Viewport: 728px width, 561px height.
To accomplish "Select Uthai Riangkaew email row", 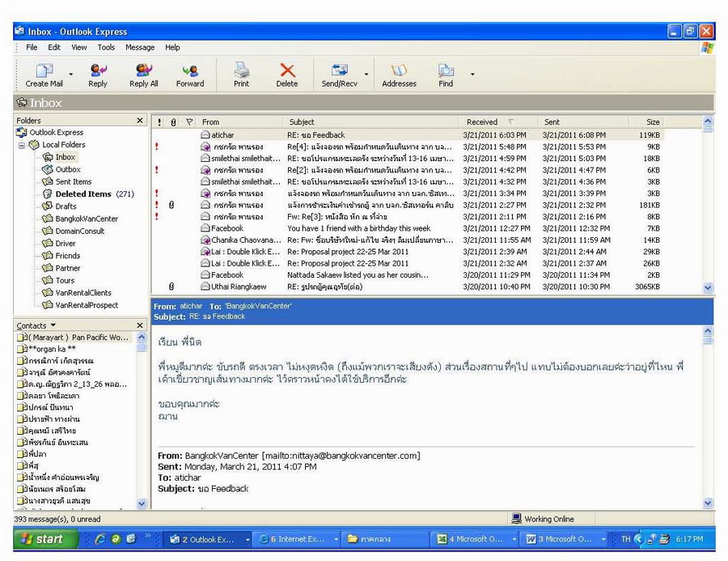I will coord(408,287).
